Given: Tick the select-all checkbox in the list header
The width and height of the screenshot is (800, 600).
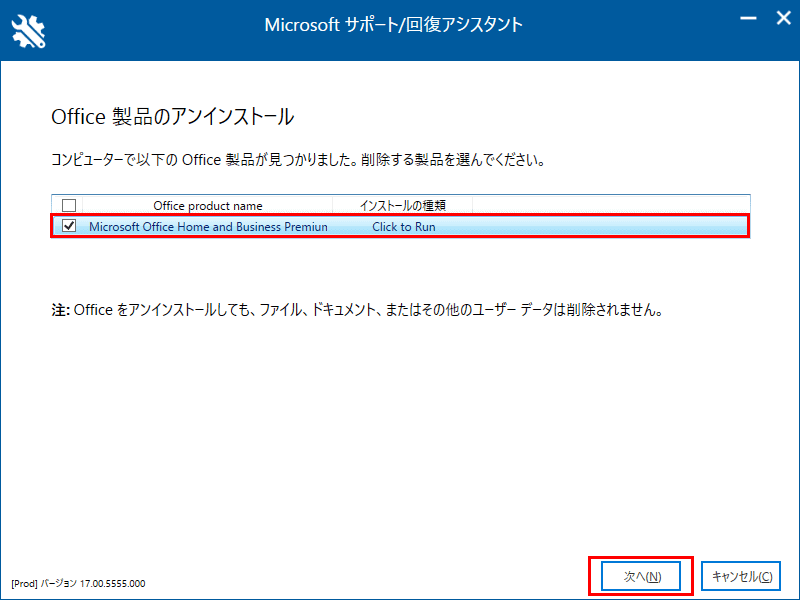Looking at the screenshot, I should pos(69,205).
